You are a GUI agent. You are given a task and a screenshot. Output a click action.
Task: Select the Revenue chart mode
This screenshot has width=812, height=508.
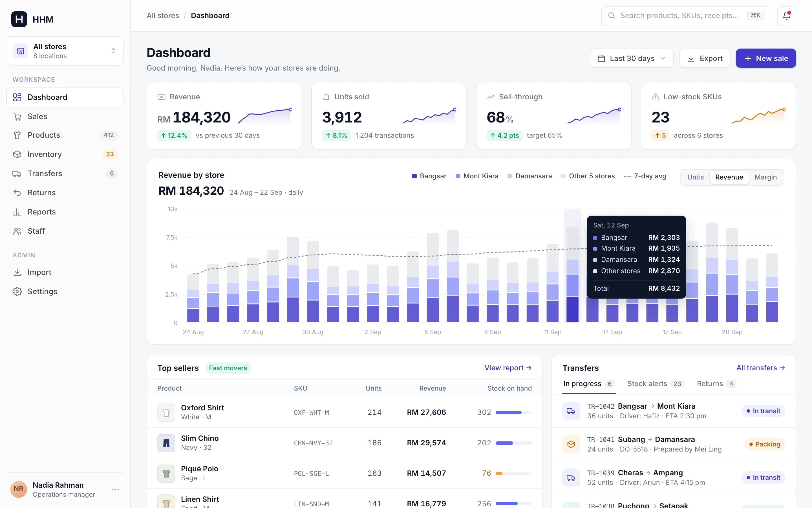click(729, 177)
